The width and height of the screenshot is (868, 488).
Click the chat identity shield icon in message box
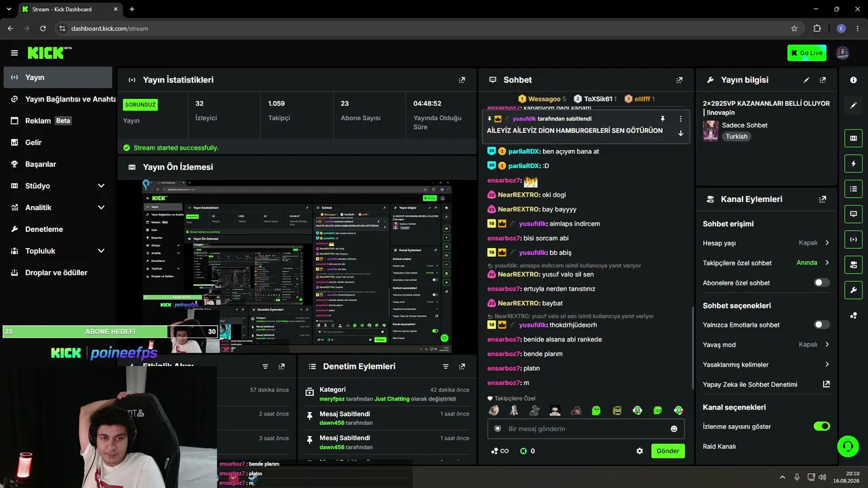pyautogui.click(x=498, y=429)
